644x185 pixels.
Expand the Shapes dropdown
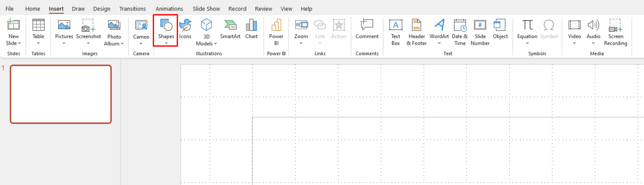pyautogui.click(x=166, y=43)
